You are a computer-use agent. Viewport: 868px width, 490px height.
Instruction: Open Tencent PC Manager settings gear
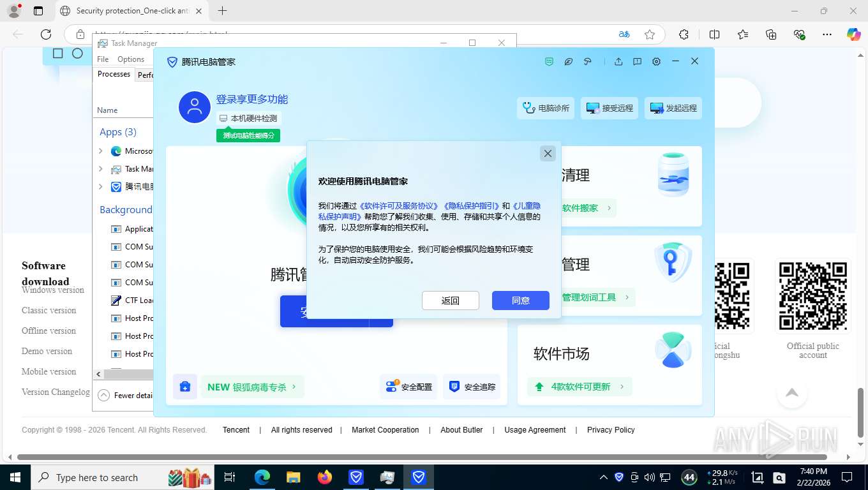click(x=656, y=61)
